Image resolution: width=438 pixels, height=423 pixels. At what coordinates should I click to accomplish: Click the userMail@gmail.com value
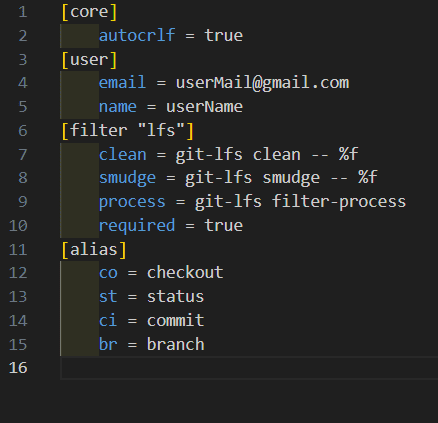262,83
